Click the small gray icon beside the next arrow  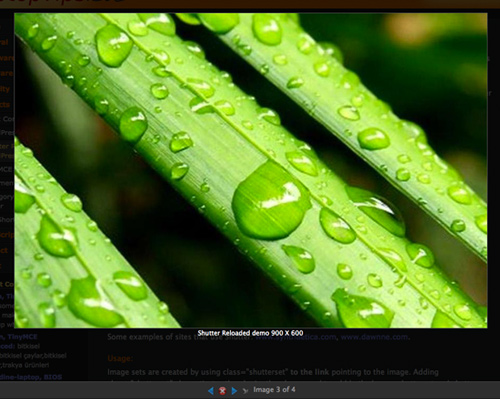(x=245, y=391)
